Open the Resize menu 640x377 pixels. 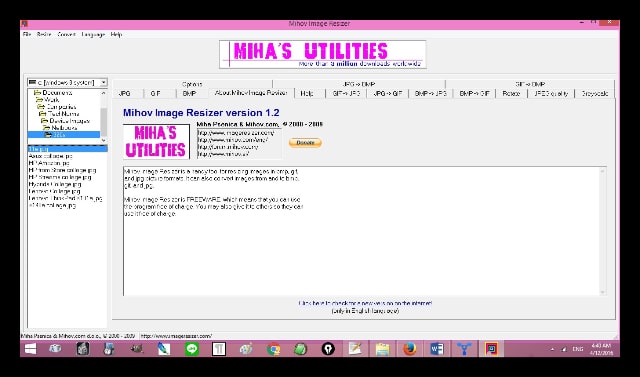pyautogui.click(x=44, y=34)
